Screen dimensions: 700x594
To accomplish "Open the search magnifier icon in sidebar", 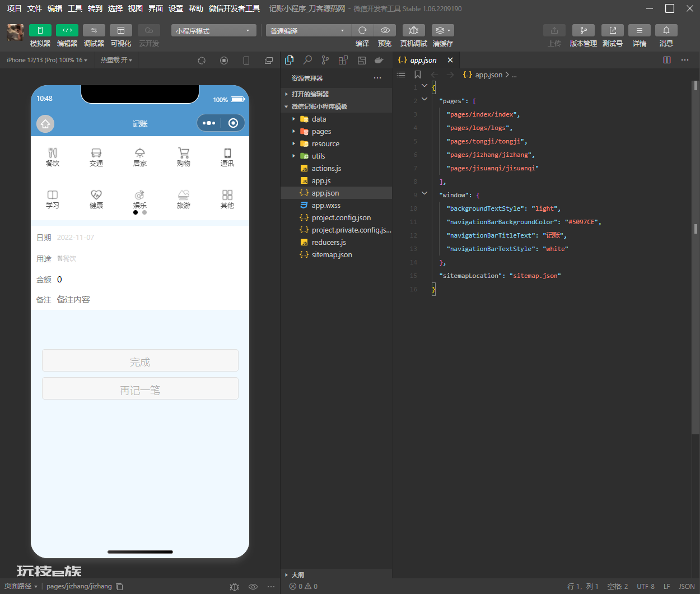I will 307,60.
